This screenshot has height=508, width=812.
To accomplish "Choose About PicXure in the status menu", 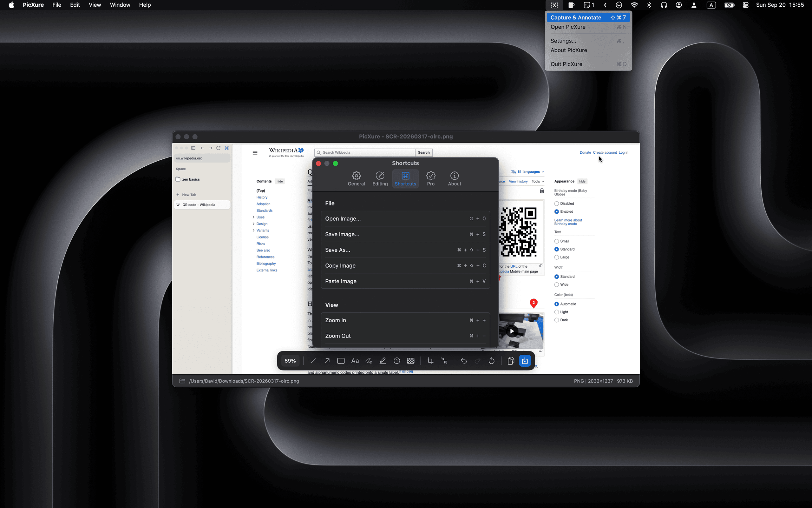I will point(588,50).
